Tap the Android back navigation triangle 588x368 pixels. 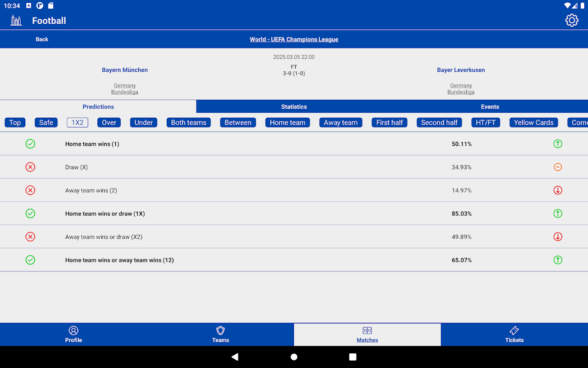point(235,357)
